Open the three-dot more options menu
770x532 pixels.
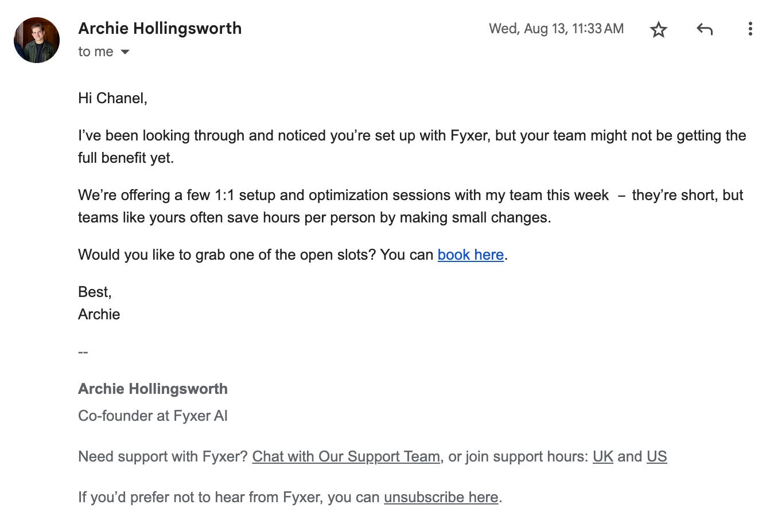click(x=750, y=29)
